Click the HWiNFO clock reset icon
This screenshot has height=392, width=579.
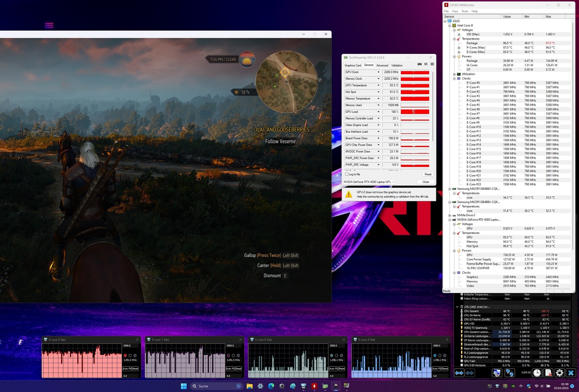[537, 373]
